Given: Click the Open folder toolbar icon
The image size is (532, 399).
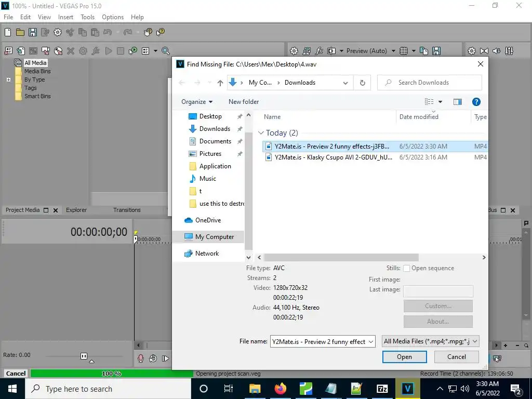Looking at the screenshot, I should pyautogui.click(x=20, y=32).
